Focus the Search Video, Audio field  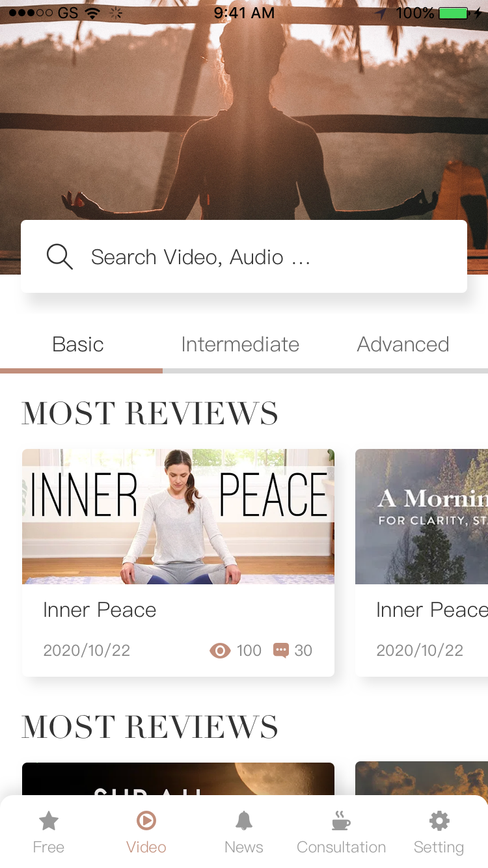click(260, 257)
